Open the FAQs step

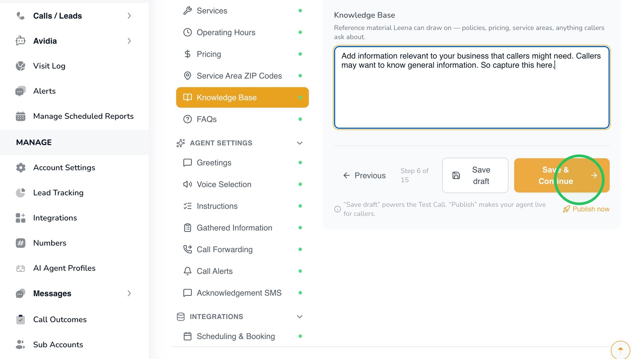click(x=242, y=119)
